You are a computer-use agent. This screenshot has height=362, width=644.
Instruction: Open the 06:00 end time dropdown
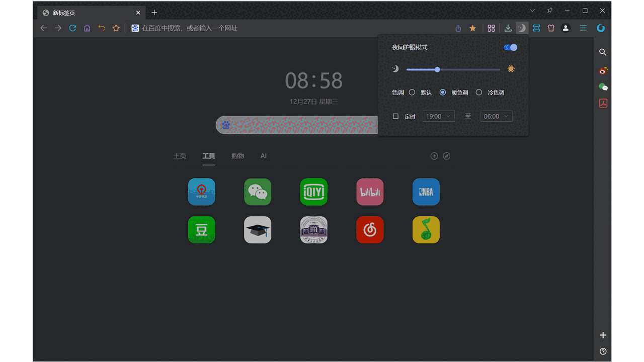tap(496, 116)
